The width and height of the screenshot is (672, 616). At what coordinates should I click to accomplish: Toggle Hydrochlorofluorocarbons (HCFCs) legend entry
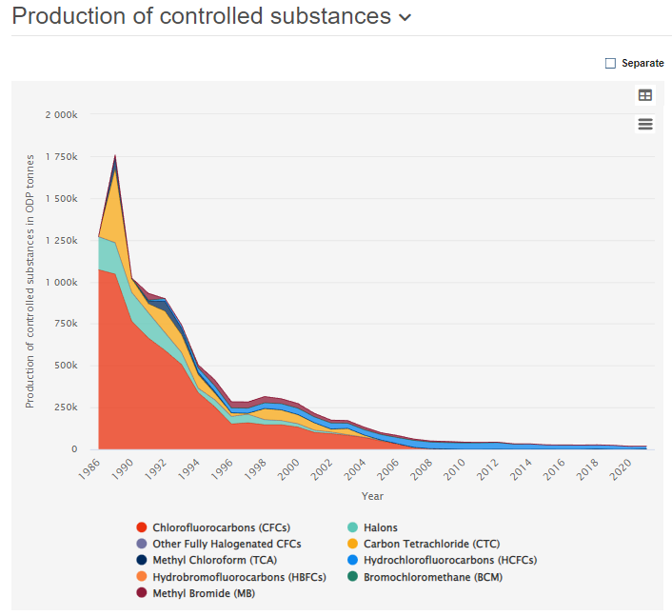tap(448, 560)
